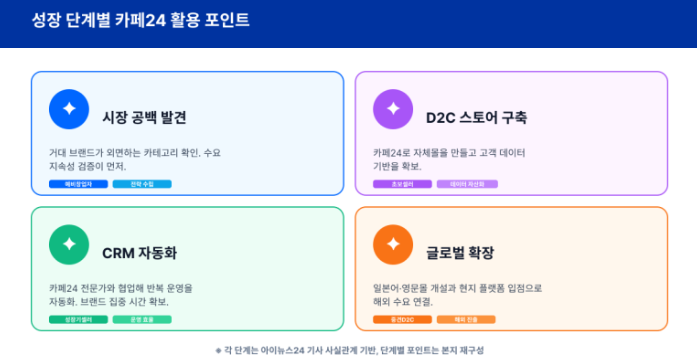
Task: Click the 시장 공백 발견 card heading
Action: (x=144, y=117)
